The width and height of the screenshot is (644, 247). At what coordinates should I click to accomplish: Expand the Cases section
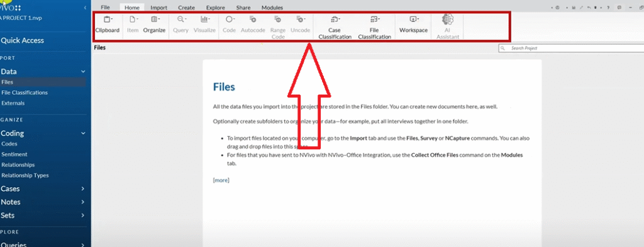click(83, 189)
